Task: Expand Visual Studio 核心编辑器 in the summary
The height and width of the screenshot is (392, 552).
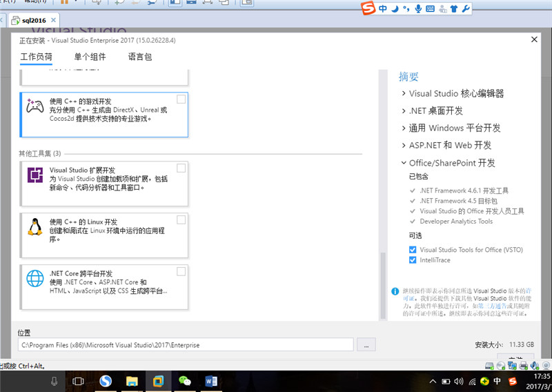Action: click(404, 93)
